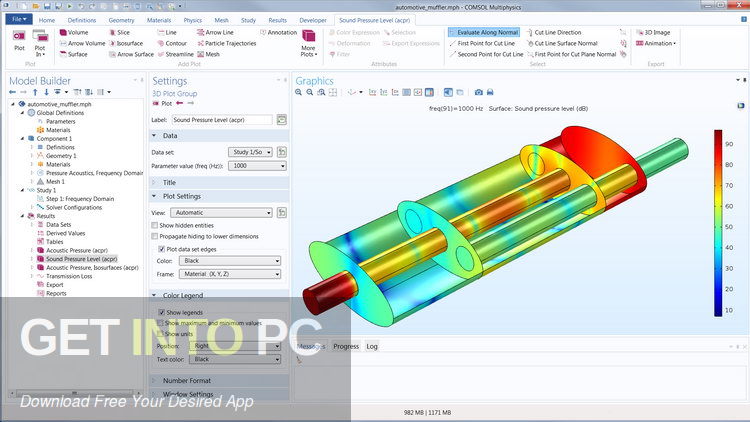750x422 pixels.
Task: Switch to the Physics ribbon tab
Action: [193, 20]
